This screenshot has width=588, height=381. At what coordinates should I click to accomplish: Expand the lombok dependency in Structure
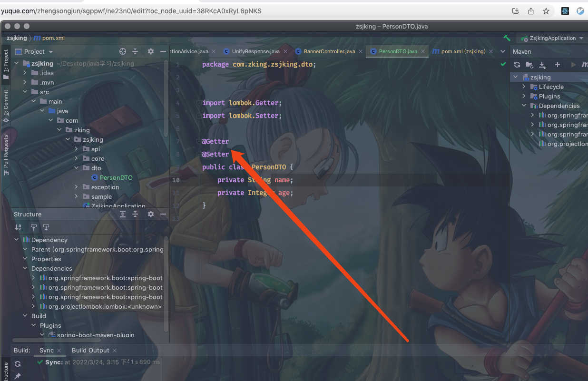pyautogui.click(x=34, y=306)
